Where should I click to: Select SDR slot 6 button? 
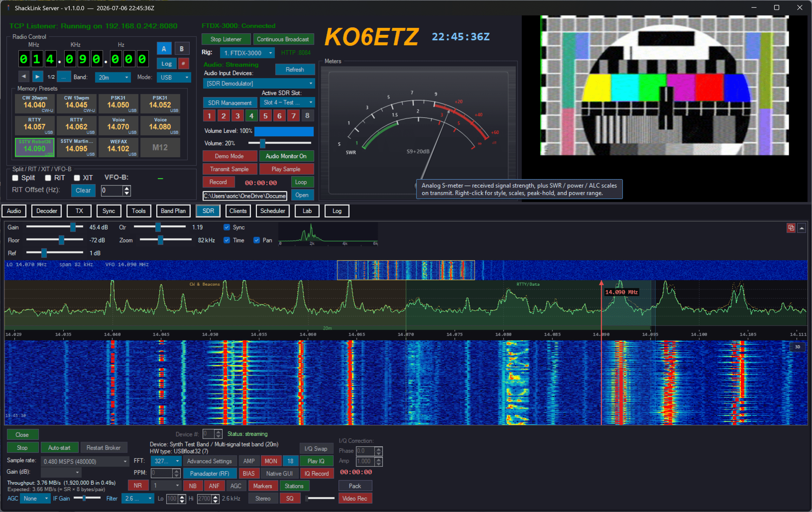click(x=279, y=116)
